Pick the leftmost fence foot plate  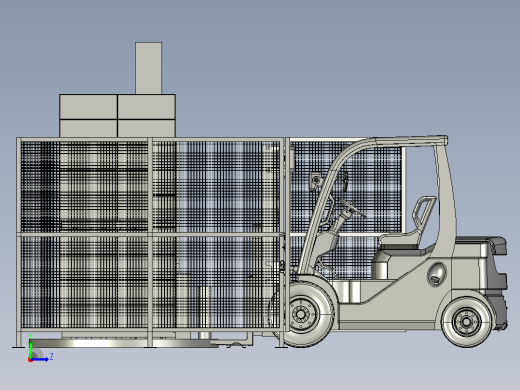18,347
